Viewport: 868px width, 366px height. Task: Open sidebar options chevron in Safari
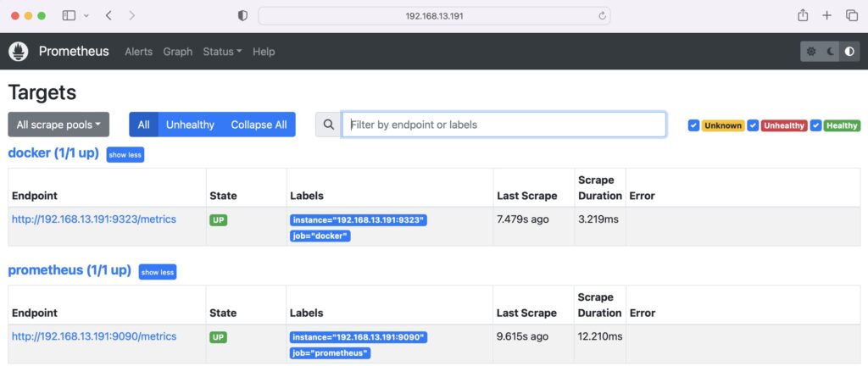86,16
